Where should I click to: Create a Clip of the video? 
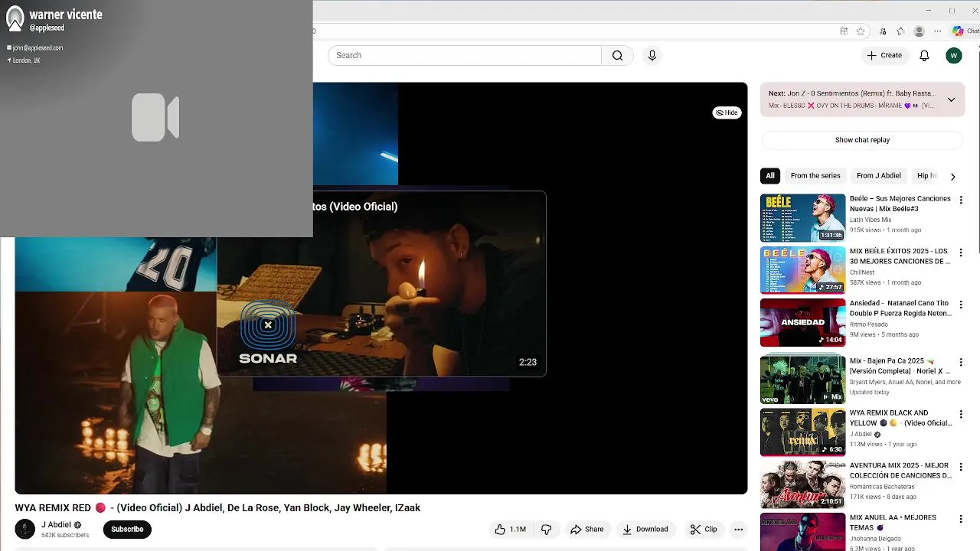point(703,529)
